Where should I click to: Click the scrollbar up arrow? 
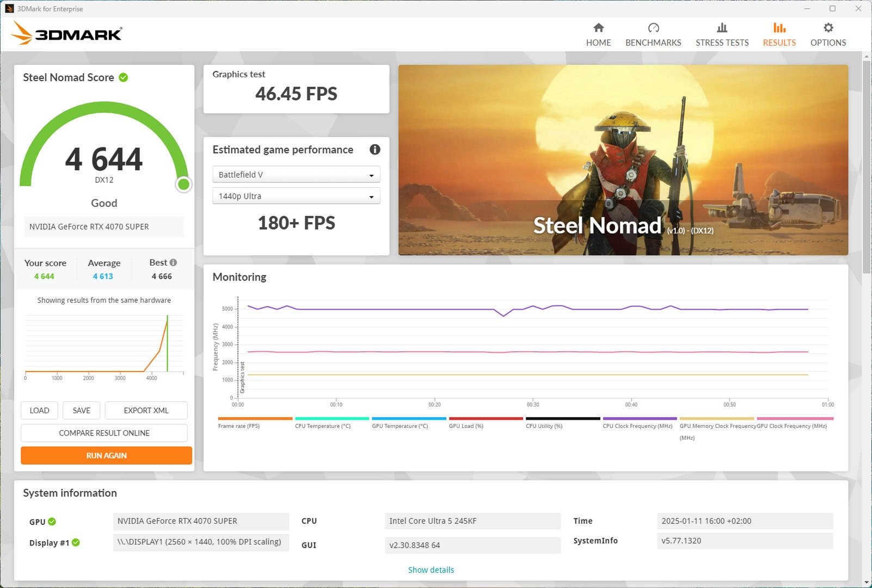(866, 56)
